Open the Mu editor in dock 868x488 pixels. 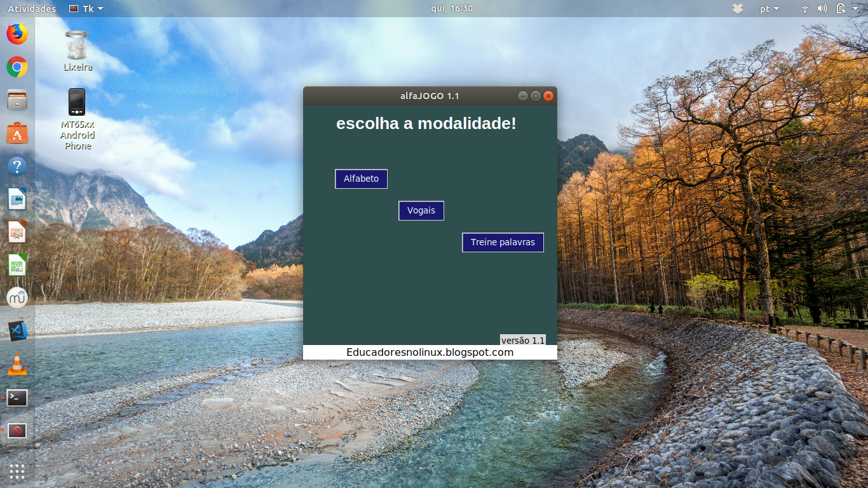pos(17,298)
